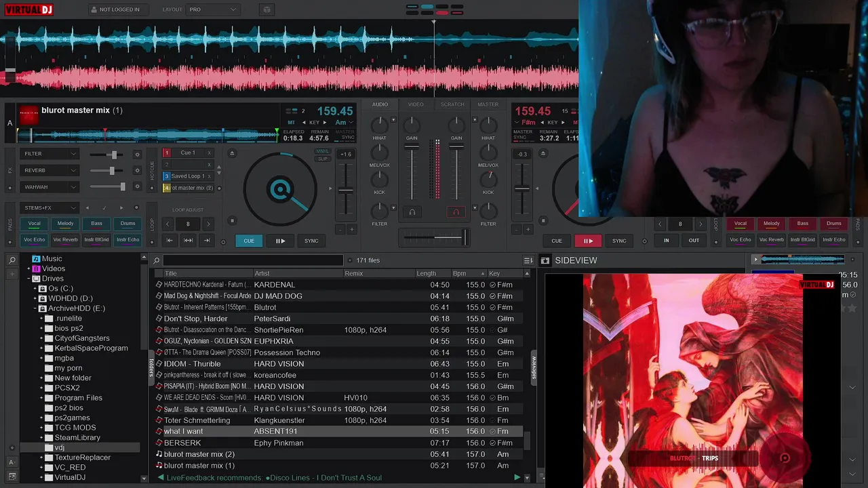The image size is (868, 488).
Task: Toggle the Melody stem pad on deck A
Action: pos(65,224)
